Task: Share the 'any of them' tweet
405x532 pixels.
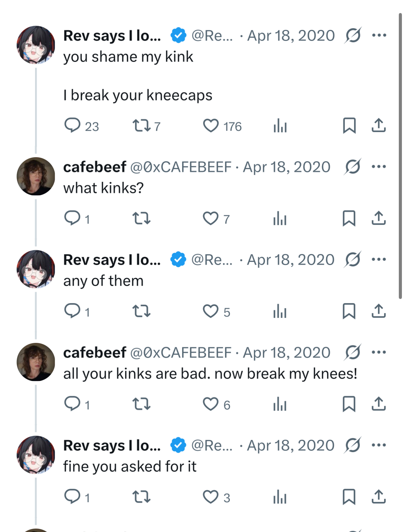Action: [x=379, y=311]
